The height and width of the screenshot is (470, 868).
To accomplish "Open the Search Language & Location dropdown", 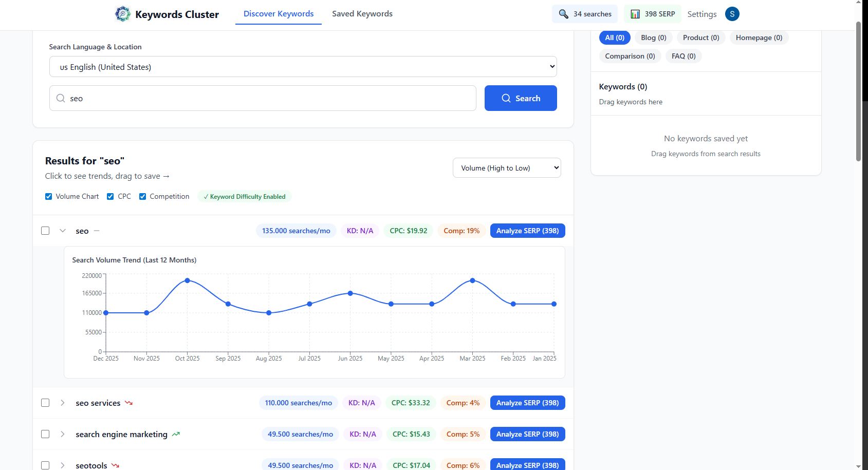I will [303, 67].
